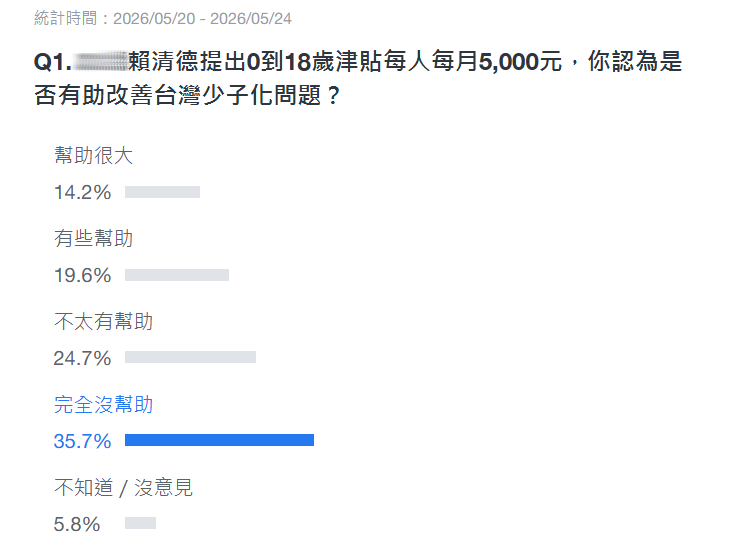Click the 19.6% percentage value
This screenshot has width=738, height=552.
pos(82,275)
